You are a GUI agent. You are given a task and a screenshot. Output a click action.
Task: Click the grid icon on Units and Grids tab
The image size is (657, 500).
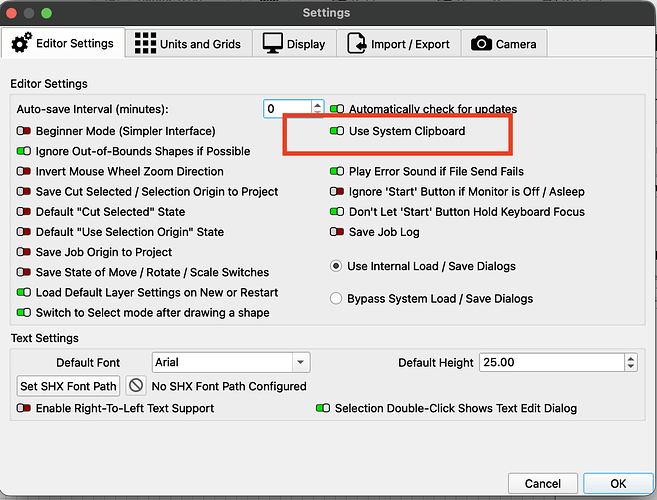click(145, 43)
